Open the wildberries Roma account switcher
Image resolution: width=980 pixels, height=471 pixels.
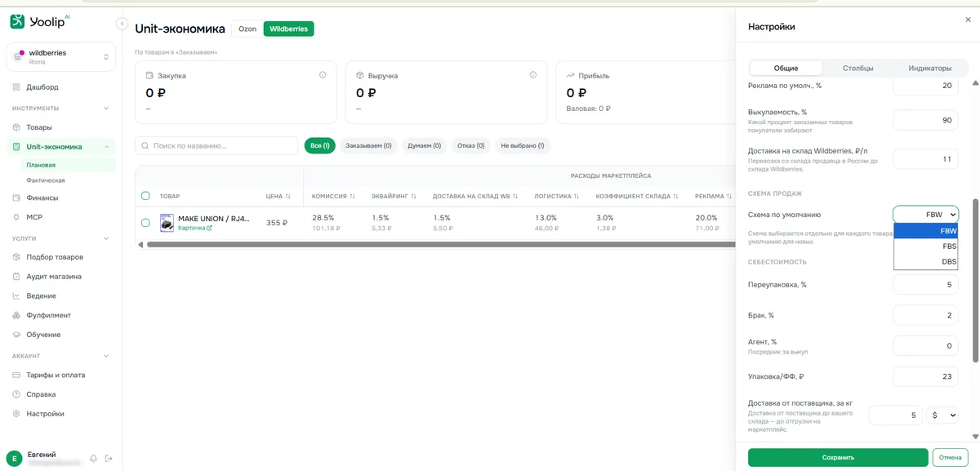[x=61, y=56]
